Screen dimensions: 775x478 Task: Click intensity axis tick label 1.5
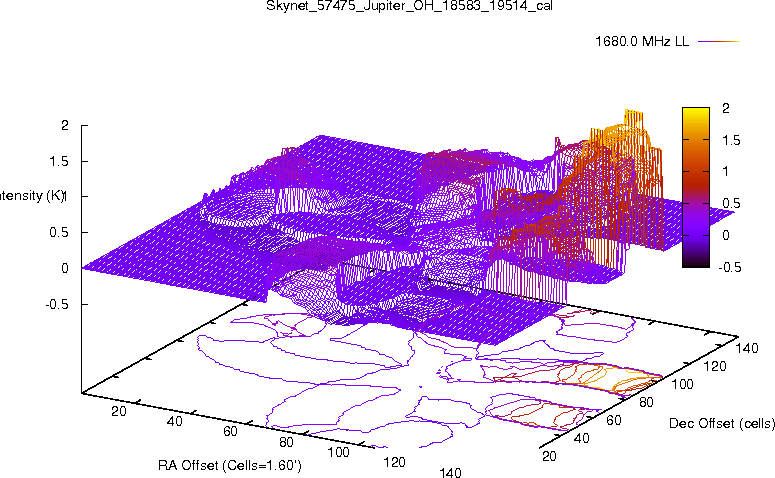pyautogui.click(x=59, y=162)
